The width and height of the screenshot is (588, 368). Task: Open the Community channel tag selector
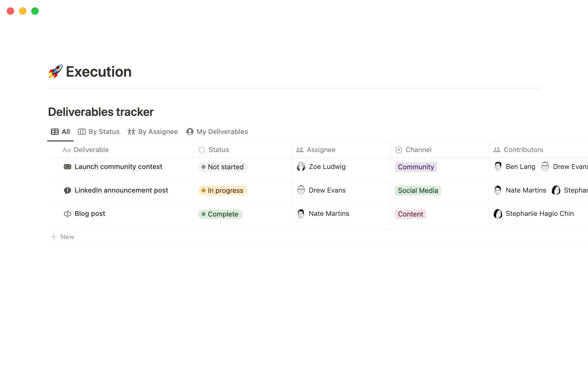click(x=416, y=167)
